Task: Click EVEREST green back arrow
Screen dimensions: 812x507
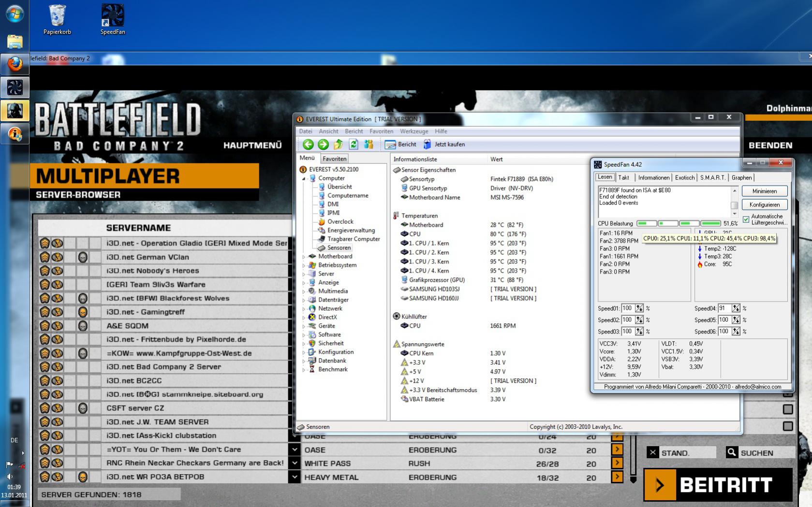Action: [x=308, y=144]
